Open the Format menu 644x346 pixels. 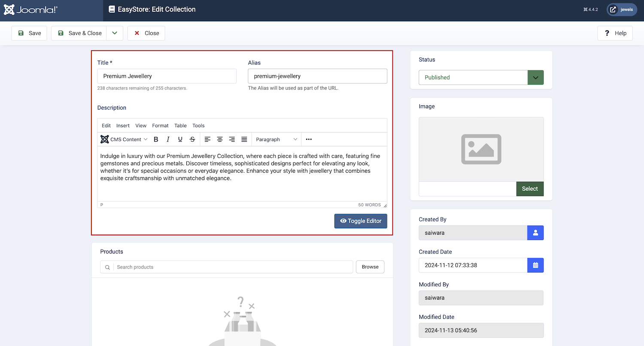(x=160, y=126)
